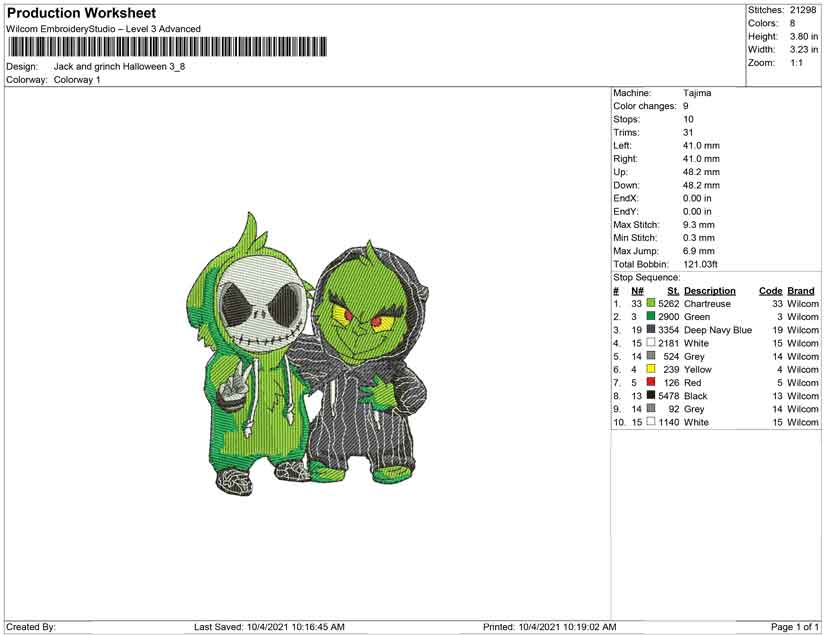Click the stitch count '2900'

click(669, 317)
